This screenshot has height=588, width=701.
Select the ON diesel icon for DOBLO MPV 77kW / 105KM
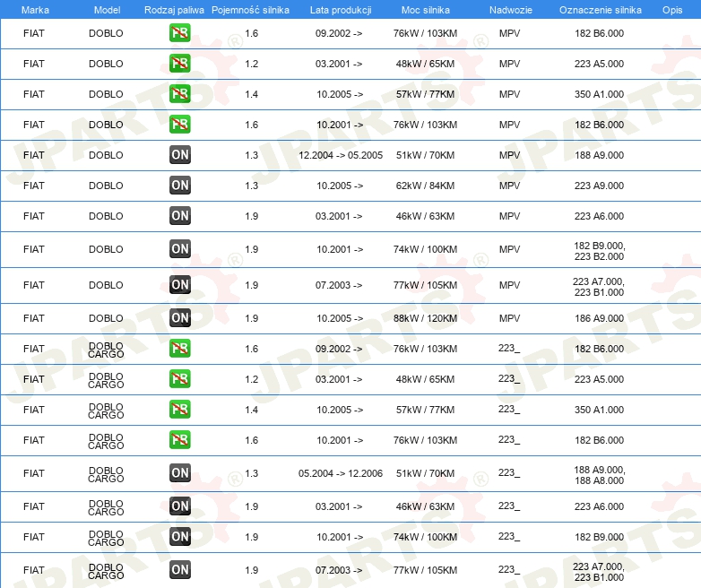coord(179,285)
